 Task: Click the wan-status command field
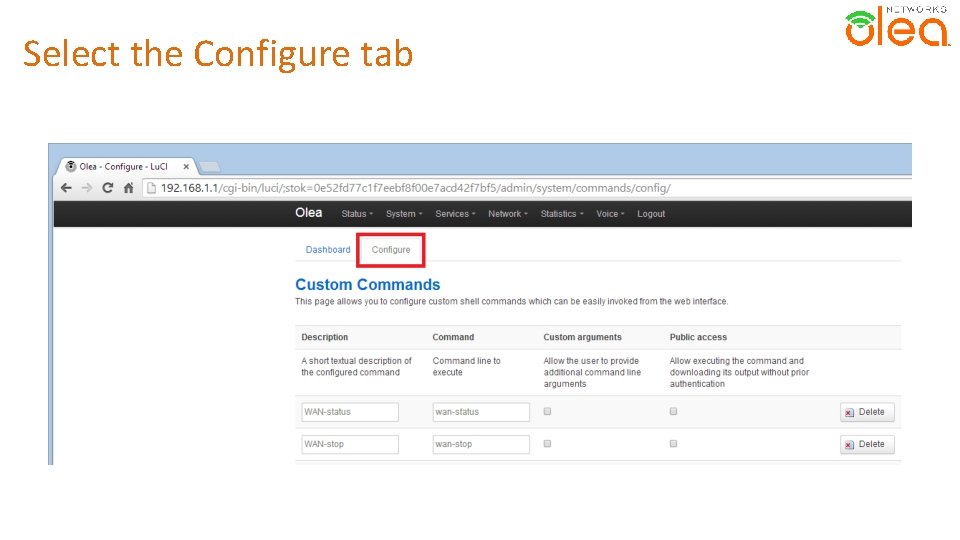coord(481,412)
